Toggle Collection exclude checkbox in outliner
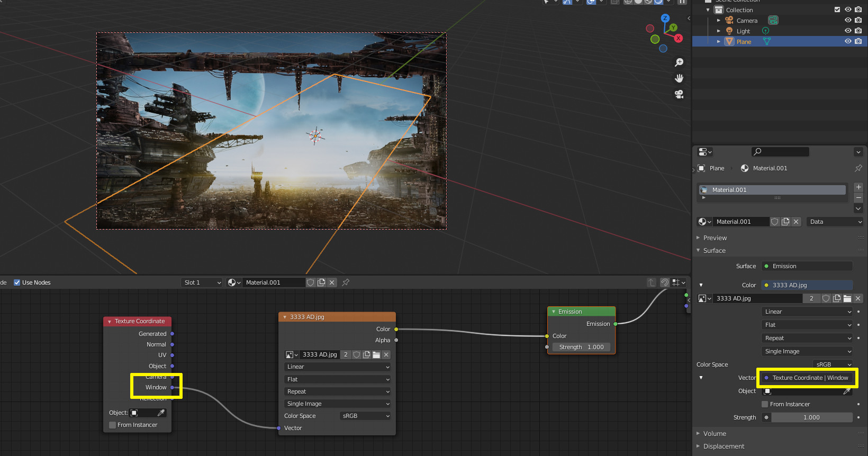868x456 pixels. click(837, 10)
